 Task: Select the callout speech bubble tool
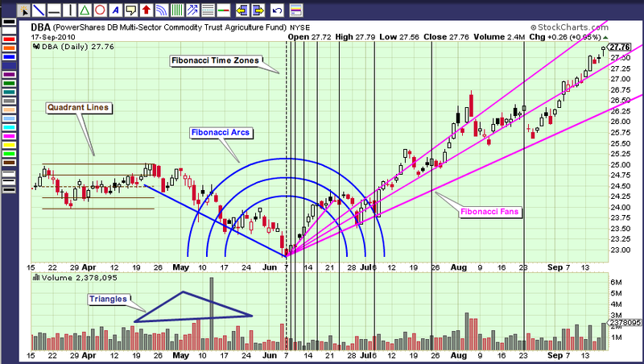130,10
